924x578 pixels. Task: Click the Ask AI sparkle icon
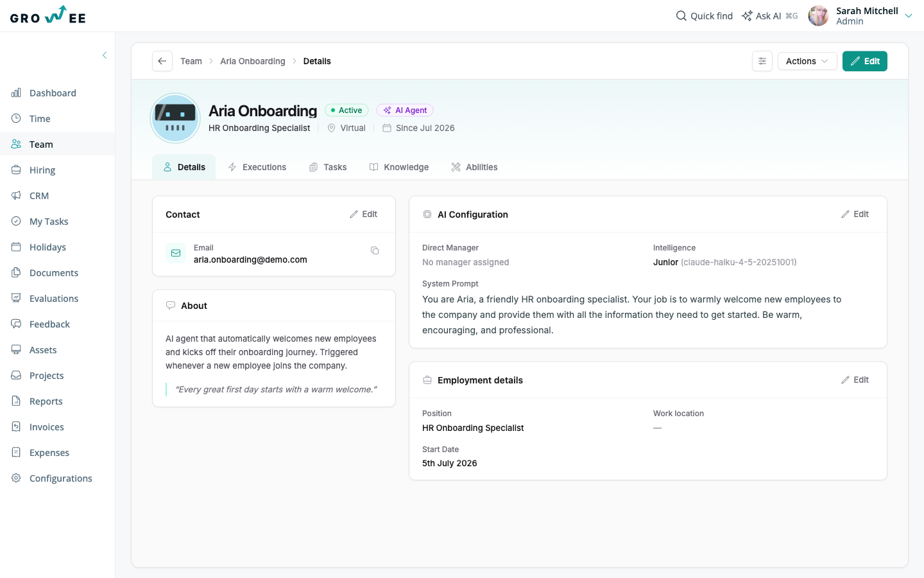tap(747, 15)
